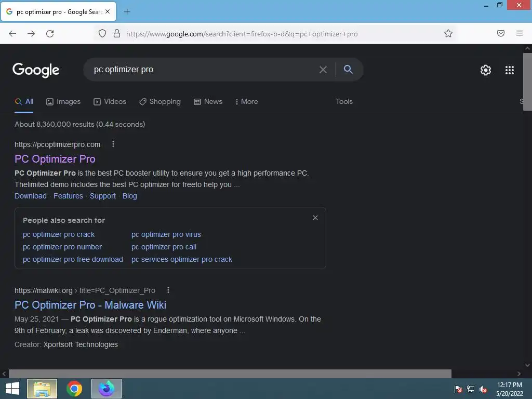
Task: Search for pc optimizer pro call
Action: (164, 247)
